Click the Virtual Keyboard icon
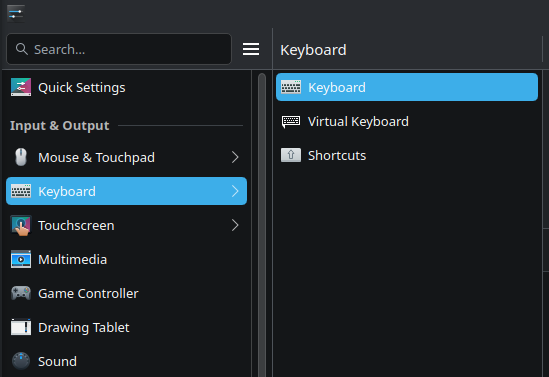This screenshot has height=377, width=549. [291, 121]
